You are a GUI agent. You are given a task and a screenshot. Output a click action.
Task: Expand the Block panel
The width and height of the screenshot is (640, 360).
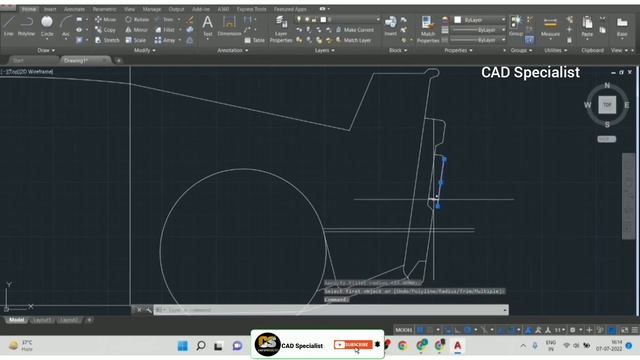(398, 50)
